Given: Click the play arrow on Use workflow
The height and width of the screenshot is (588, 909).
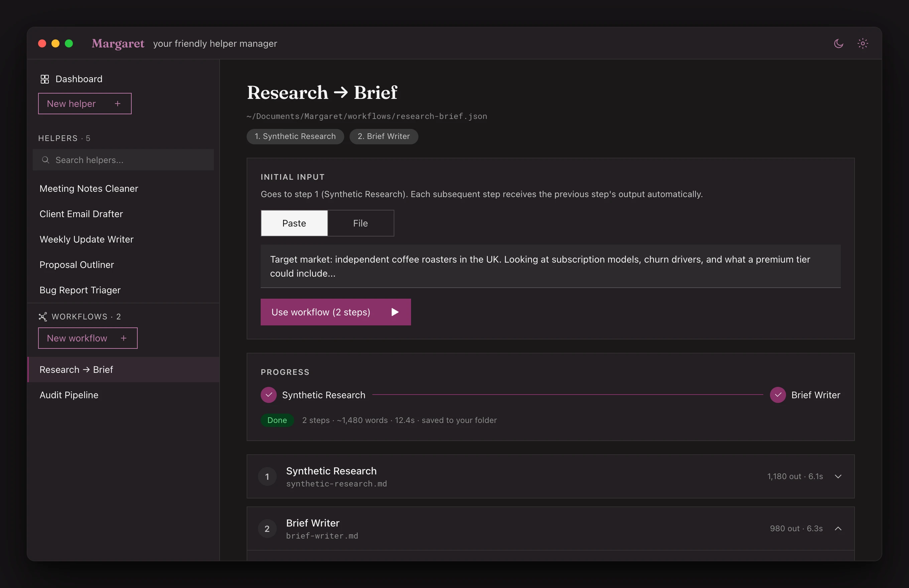Looking at the screenshot, I should click(395, 312).
